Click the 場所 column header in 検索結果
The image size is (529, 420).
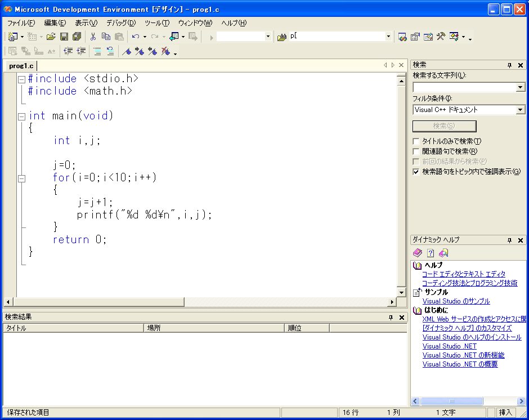point(214,328)
